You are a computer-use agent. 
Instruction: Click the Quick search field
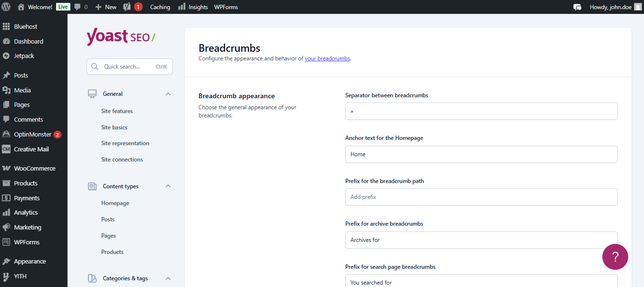pyautogui.click(x=129, y=67)
